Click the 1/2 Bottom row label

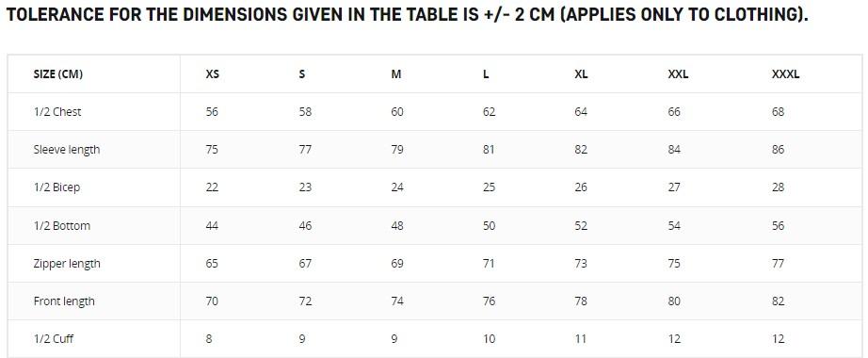(62, 225)
